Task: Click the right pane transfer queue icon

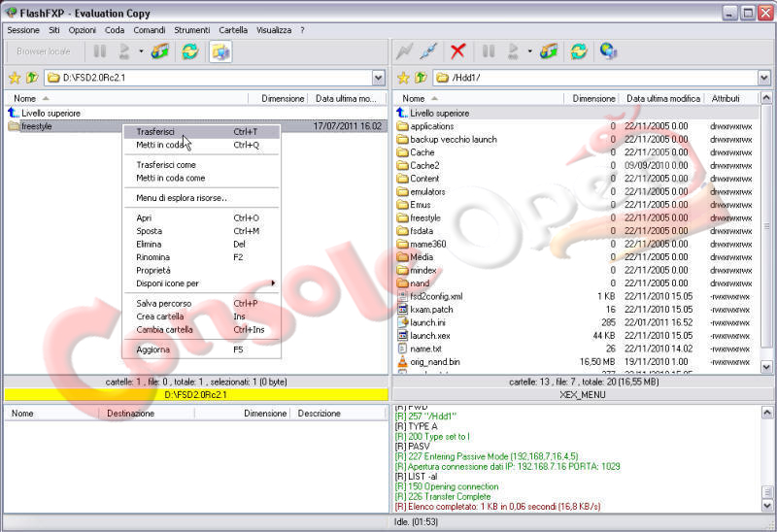Action: 549,51
